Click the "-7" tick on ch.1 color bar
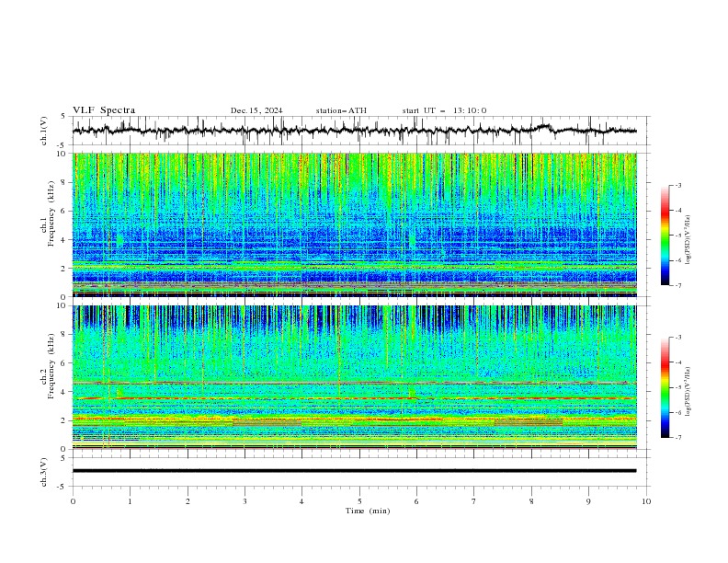Viewport: 728px width, 563px height. pos(678,285)
